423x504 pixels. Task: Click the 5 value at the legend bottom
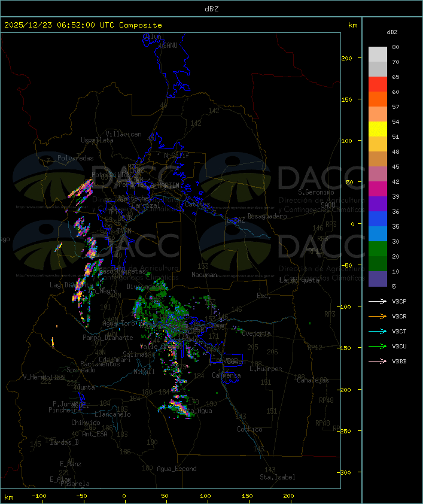pyautogui.click(x=394, y=286)
